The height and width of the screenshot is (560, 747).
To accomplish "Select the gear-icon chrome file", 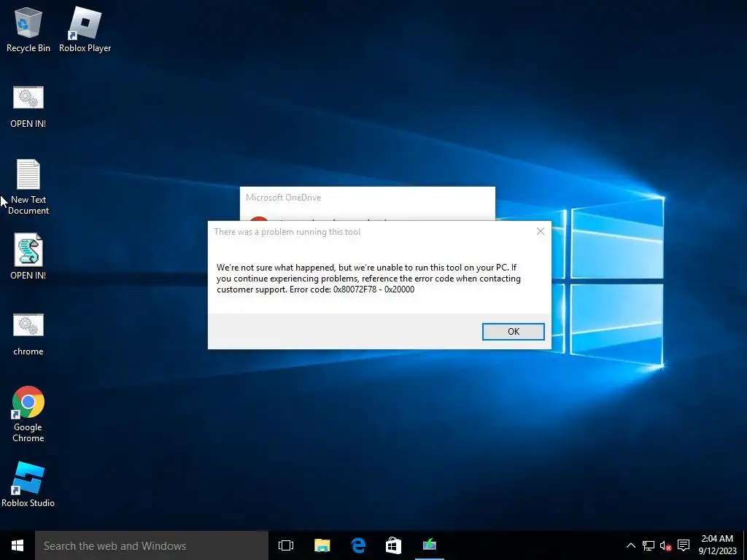I will coord(28,334).
